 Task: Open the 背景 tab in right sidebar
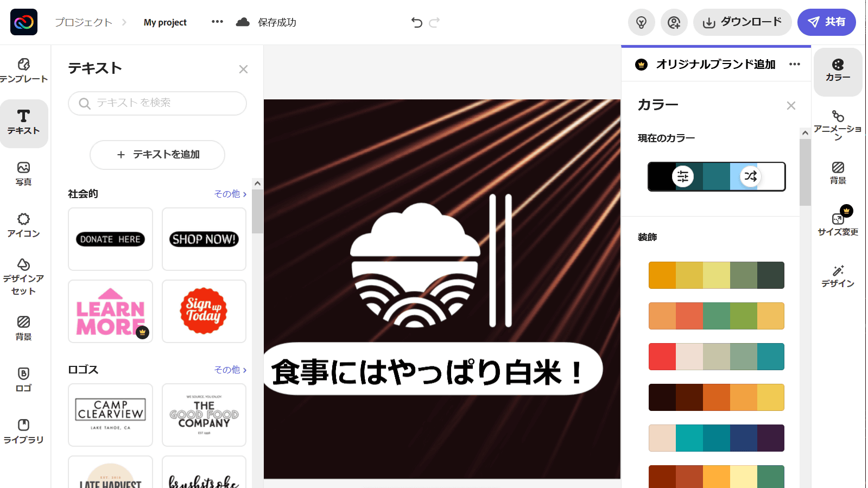pyautogui.click(x=838, y=173)
